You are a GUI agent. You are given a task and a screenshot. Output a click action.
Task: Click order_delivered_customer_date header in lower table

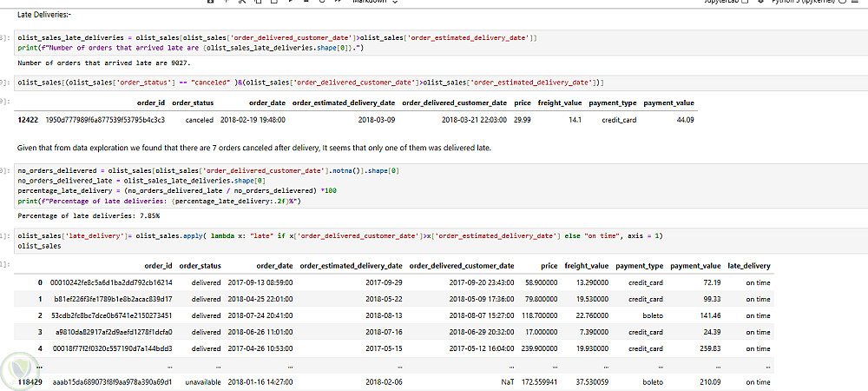pos(462,266)
